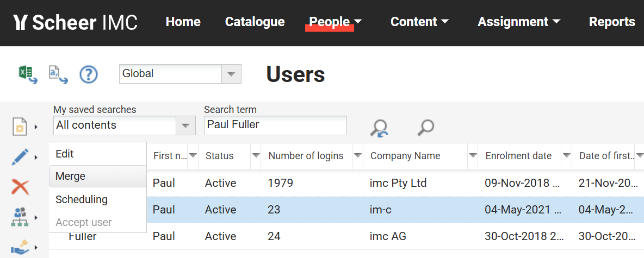The width and height of the screenshot is (644, 258).
Task: Select the row with company imc AG
Action: point(388,236)
